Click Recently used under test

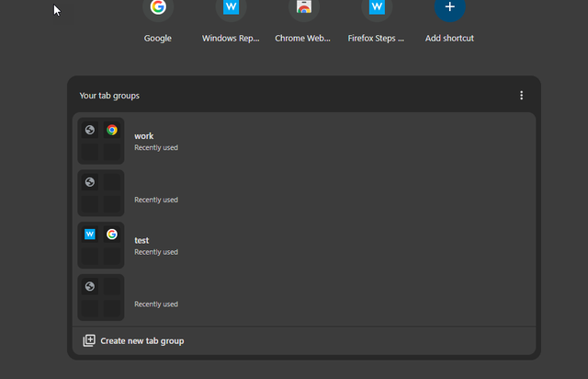tap(156, 252)
